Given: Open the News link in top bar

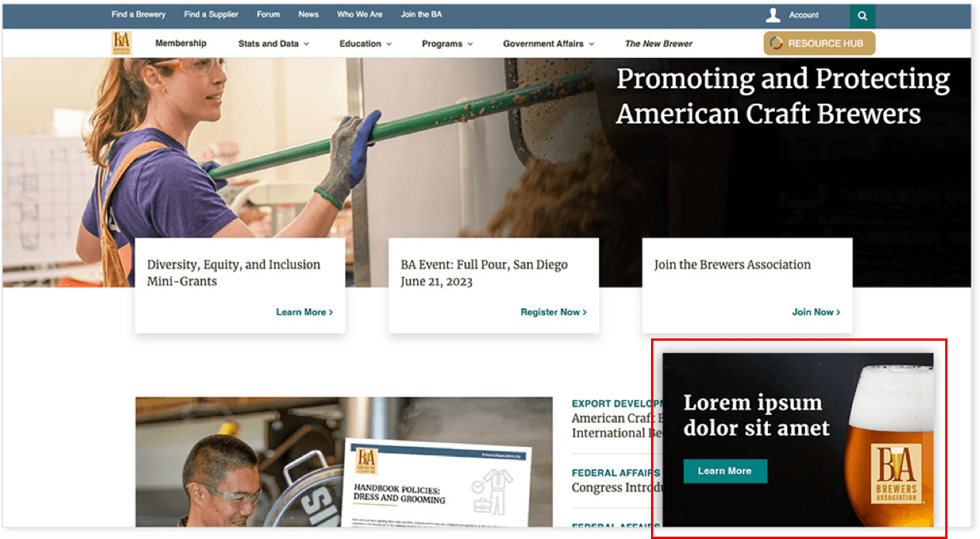Looking at the screenshot, I should tap(308, 15).
